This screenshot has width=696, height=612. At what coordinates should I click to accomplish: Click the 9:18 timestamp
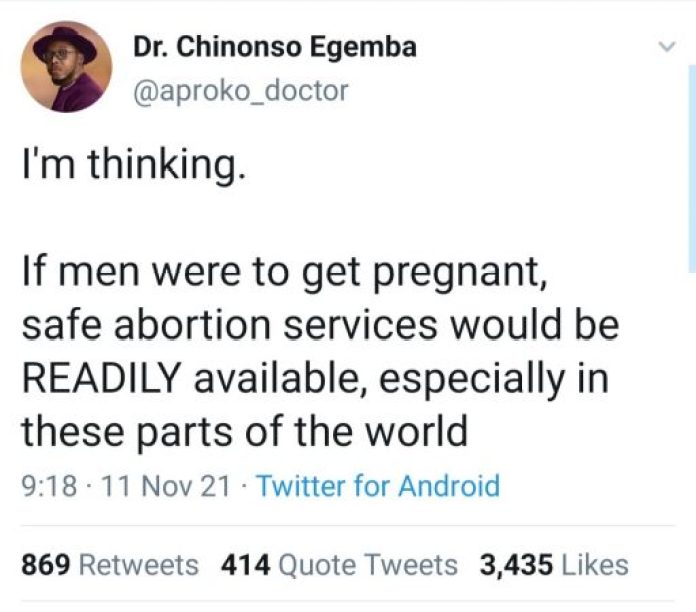[x=47, y=487]
